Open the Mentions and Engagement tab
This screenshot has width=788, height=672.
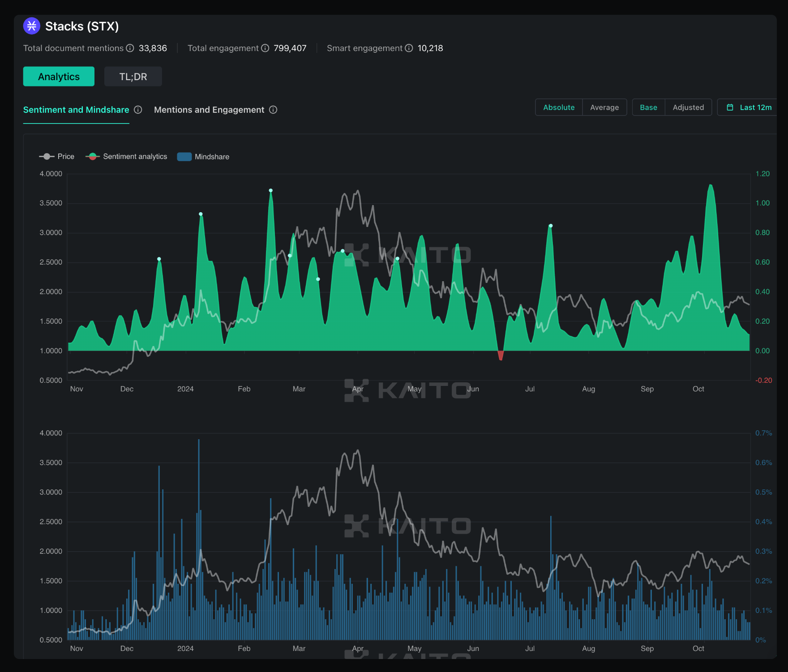pyautogui.click(x=209, y=110)
